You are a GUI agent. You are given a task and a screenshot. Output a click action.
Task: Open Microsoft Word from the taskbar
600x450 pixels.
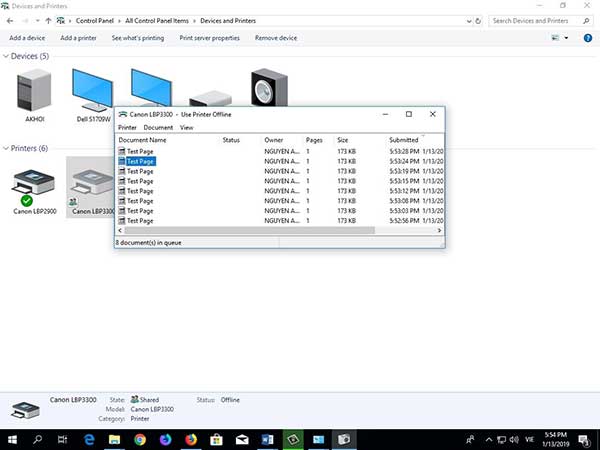pos(267,440)
